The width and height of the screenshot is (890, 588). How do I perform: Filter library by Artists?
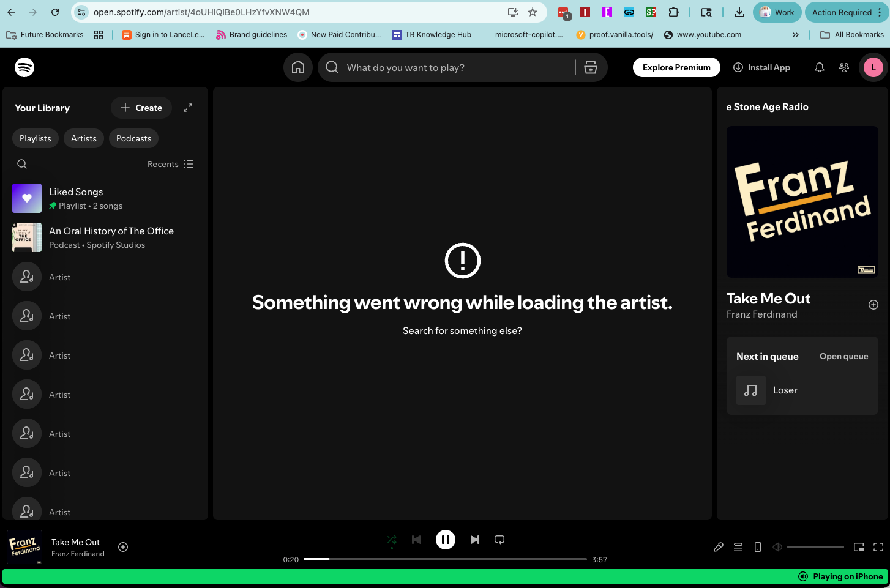pos(84,138)
